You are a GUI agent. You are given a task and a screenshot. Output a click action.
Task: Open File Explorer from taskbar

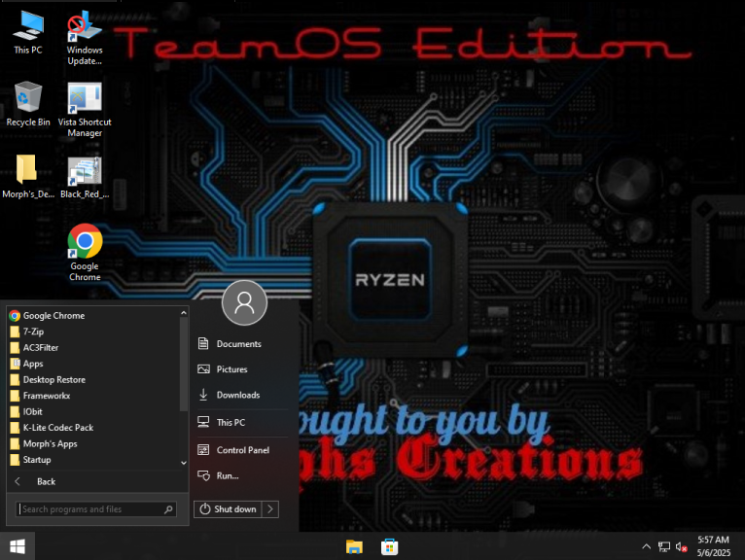click(x=354, y=546)
